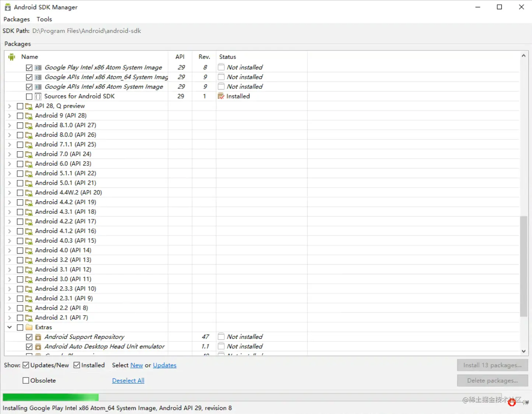Click the red stop icon beside progress bar
This screenshot has height=414, width=532.
point(512,402)
